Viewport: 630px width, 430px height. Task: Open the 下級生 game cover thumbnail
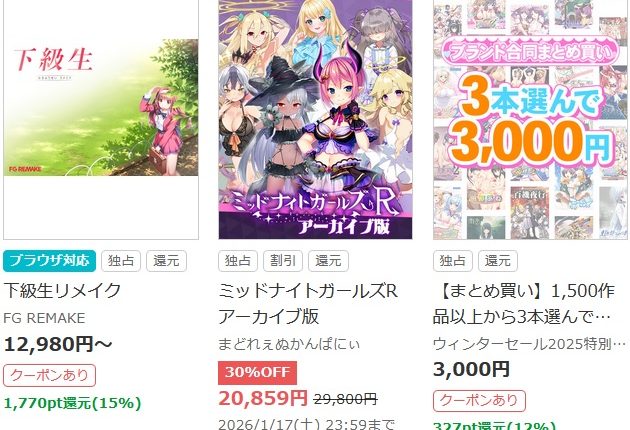point(101,119)
